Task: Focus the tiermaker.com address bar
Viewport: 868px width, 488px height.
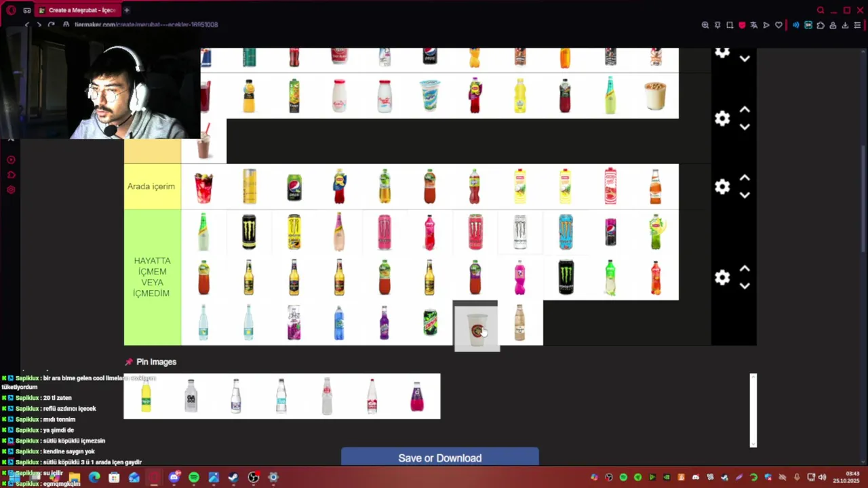Action: click(x=146, y=24)
